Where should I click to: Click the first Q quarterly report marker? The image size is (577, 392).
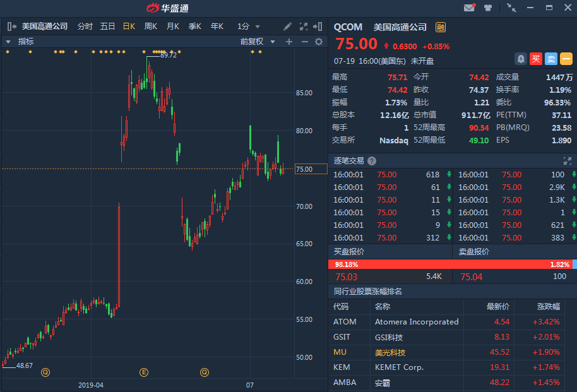[45, 372]
